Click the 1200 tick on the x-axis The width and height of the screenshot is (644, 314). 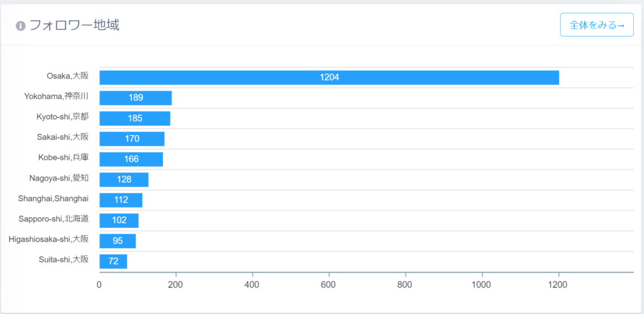point(558,284)
